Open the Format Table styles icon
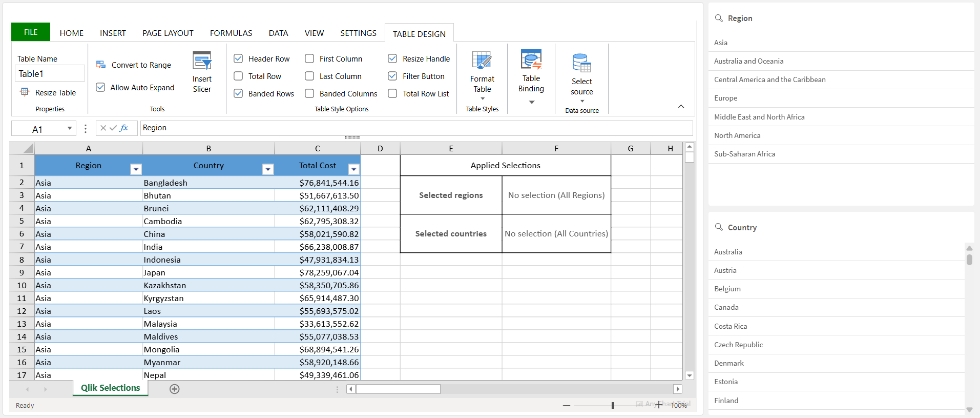The height and width of the screenshot is (418, 980). [x=482, y=61]
